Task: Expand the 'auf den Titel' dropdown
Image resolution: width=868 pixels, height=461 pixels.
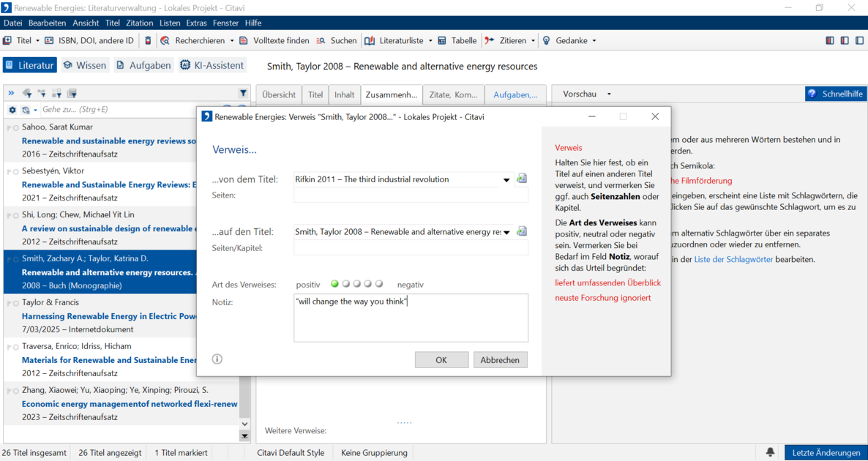Action: click(506, 232)
